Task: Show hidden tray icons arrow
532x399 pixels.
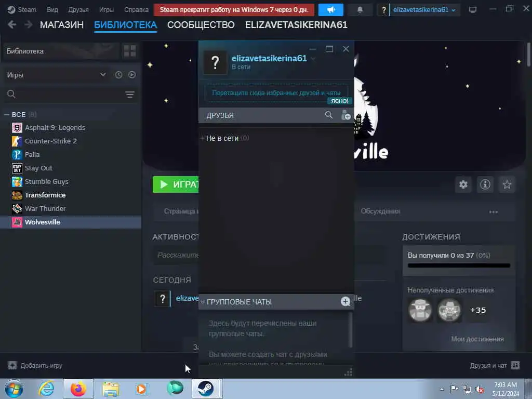Action: (x=442, y=389)
